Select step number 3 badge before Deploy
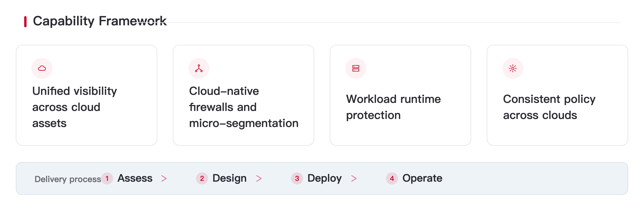The height and width of the screenshot is (209, 644). (x=297, y=178)
